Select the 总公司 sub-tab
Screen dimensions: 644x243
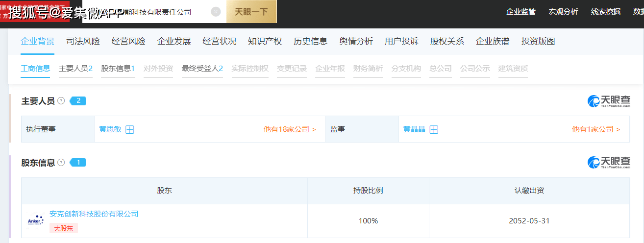441,69
